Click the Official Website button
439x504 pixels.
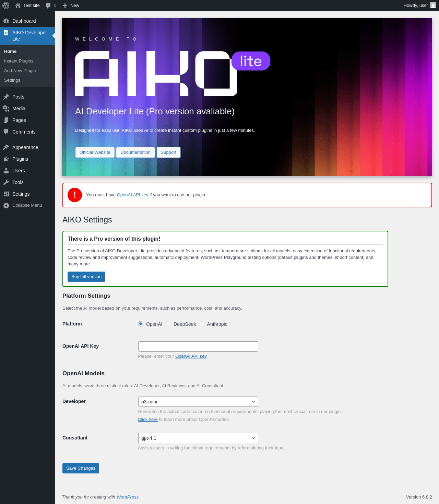pos(95,152)
